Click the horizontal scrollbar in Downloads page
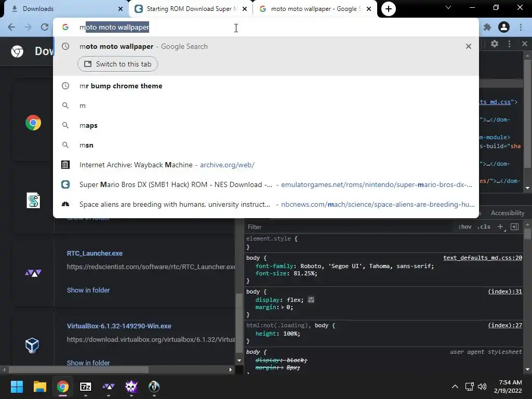The height and width of the screenshot is (399, 532). pyautogui.click(x=79, y=369)
